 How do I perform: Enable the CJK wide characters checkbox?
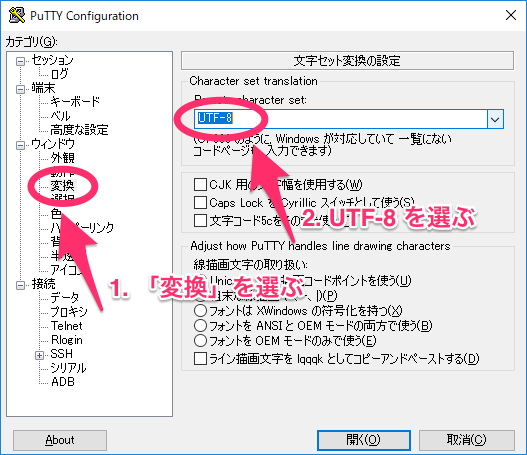tap(200, 184)
